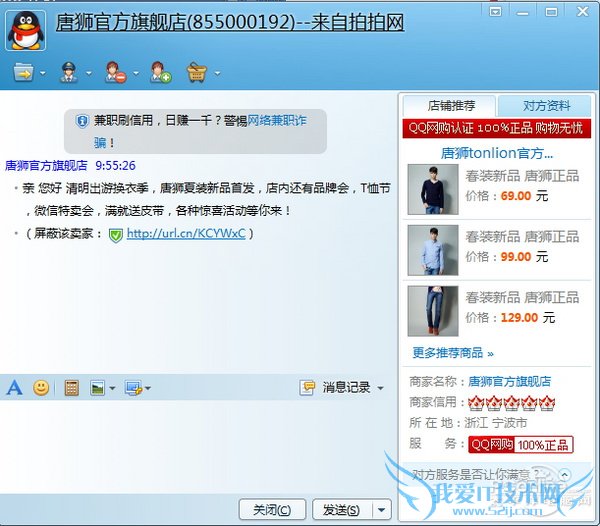Open the navy sweater product thumbnail

433,189
